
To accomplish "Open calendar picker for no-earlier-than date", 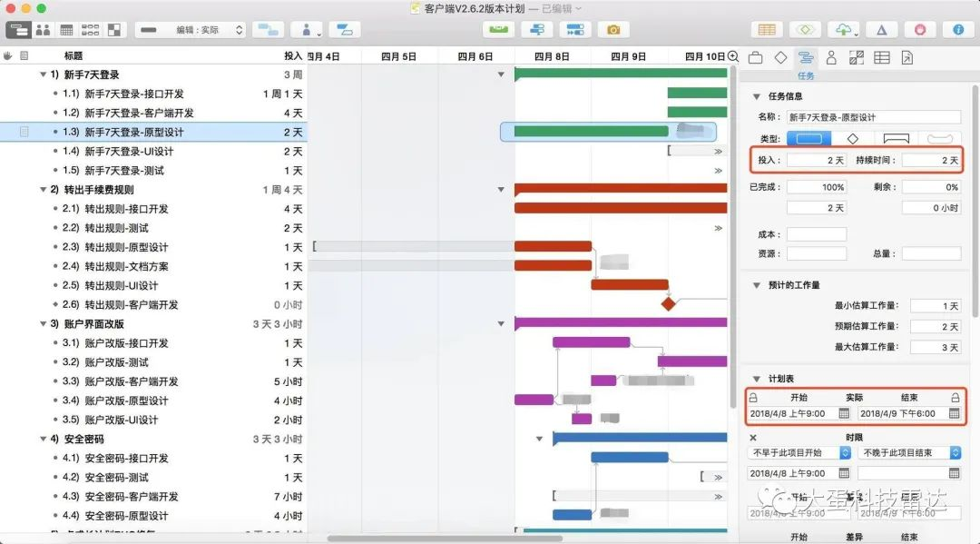I will coord(844,473).
